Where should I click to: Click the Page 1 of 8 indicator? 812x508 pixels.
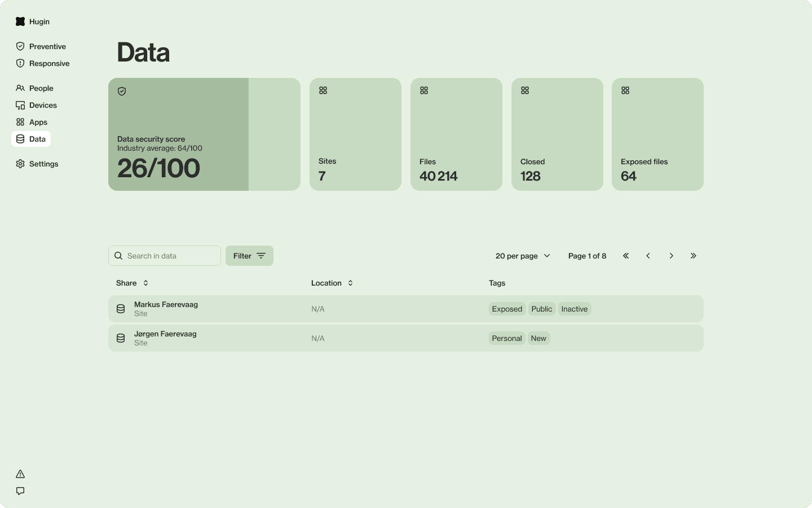pos(587,256)
